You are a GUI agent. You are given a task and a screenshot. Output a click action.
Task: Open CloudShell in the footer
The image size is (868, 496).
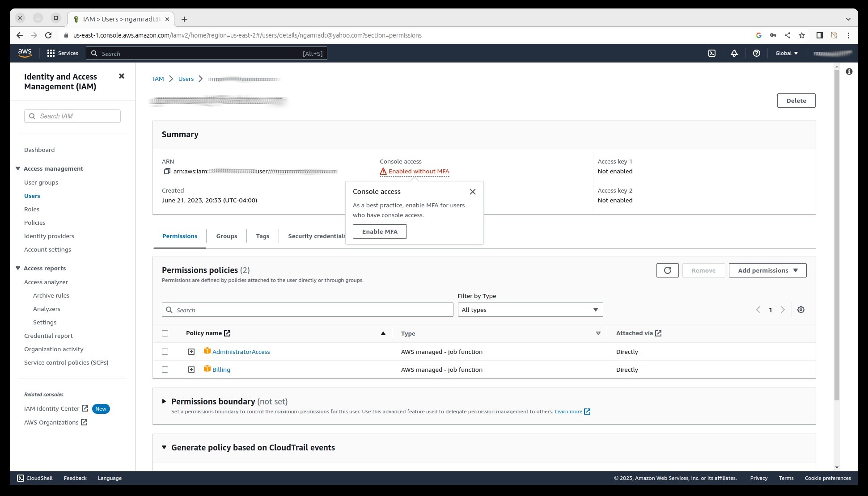(35, 478)
